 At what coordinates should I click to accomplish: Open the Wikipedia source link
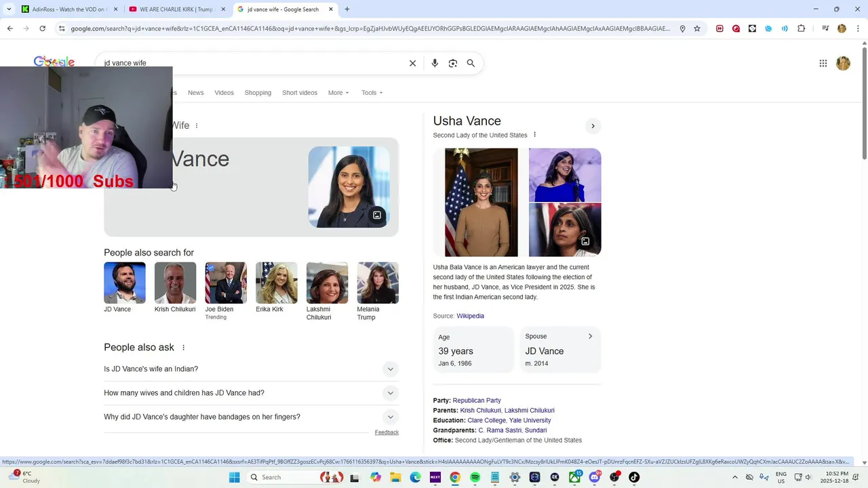pos(470,316)
